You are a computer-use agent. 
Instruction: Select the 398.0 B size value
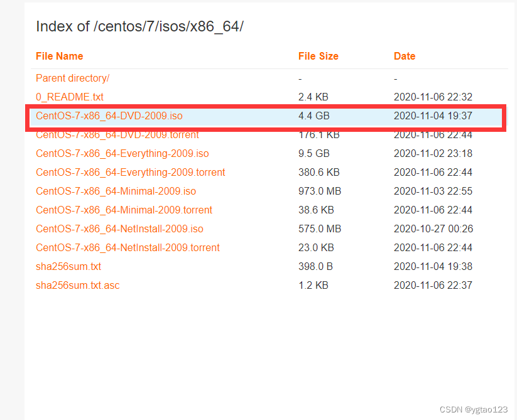[315, 266]
